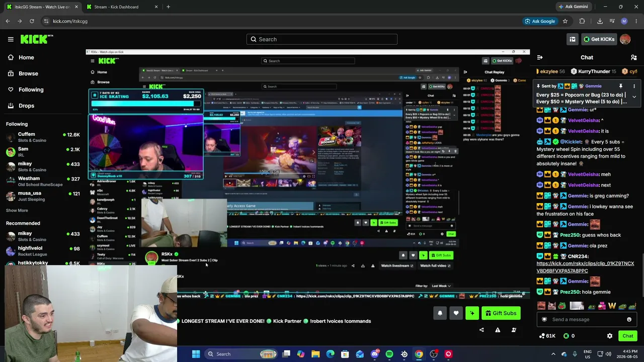Go to Home in Kick sidebar
644x362 pixels.
click(21, 57)
